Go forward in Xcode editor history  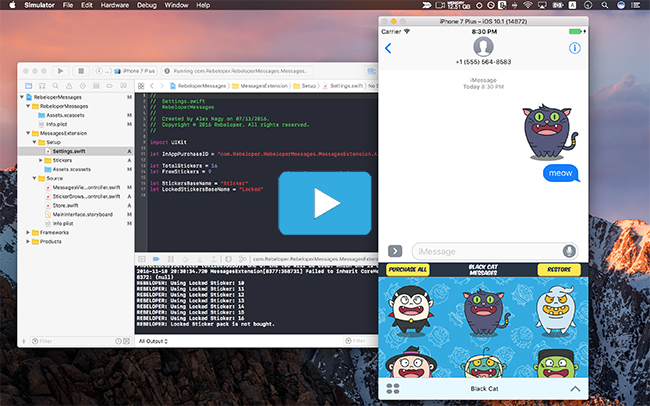pyautogui.click(x=162, y=86)
